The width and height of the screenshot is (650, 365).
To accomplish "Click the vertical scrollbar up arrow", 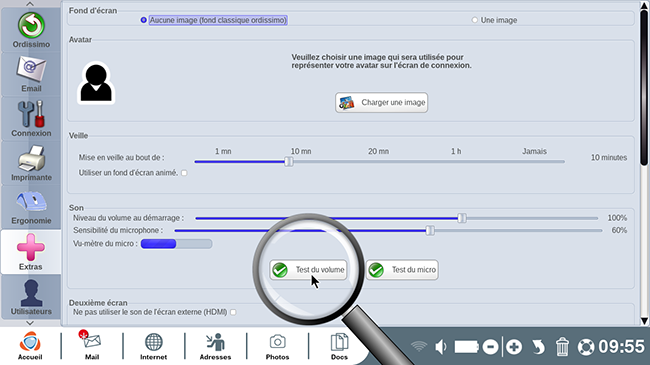I will (x=644, y=6).
